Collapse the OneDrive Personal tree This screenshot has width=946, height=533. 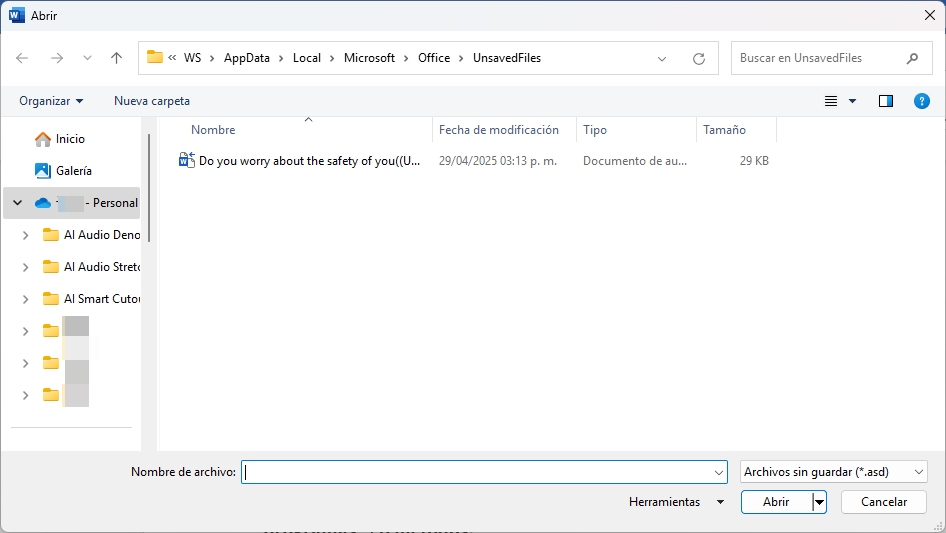(x=17, y=203)
